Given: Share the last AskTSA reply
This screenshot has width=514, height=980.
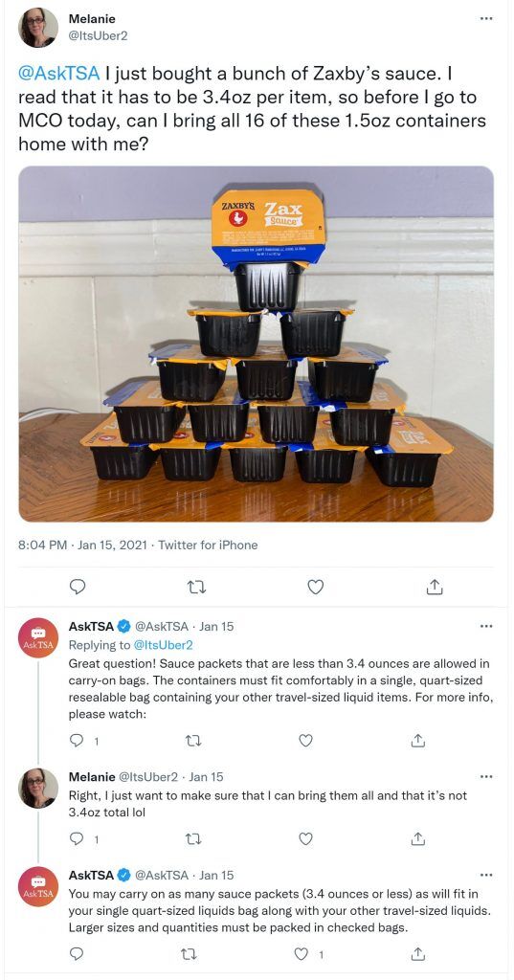Looking at the screenshot, I should (419, 954).
